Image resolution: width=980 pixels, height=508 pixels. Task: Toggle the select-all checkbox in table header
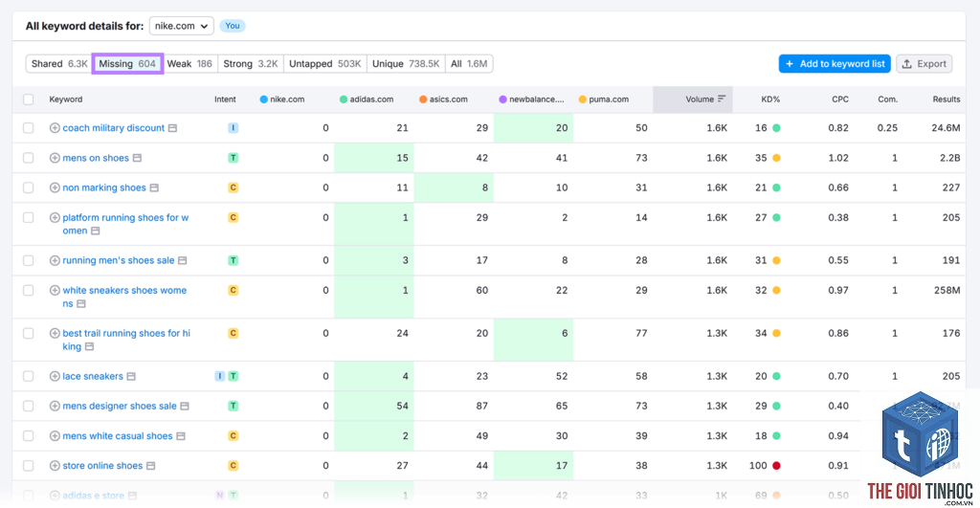[28, 99]
